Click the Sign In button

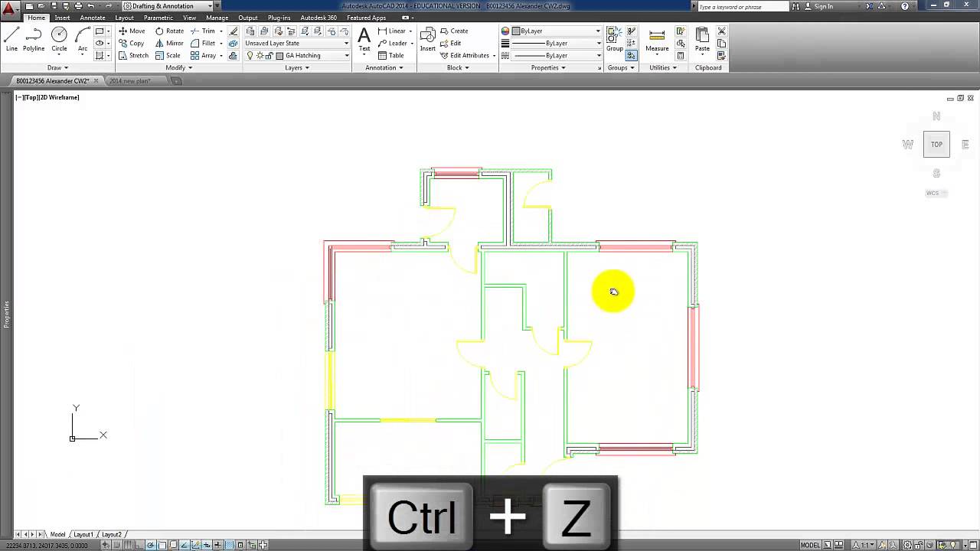tap(818, 6)
